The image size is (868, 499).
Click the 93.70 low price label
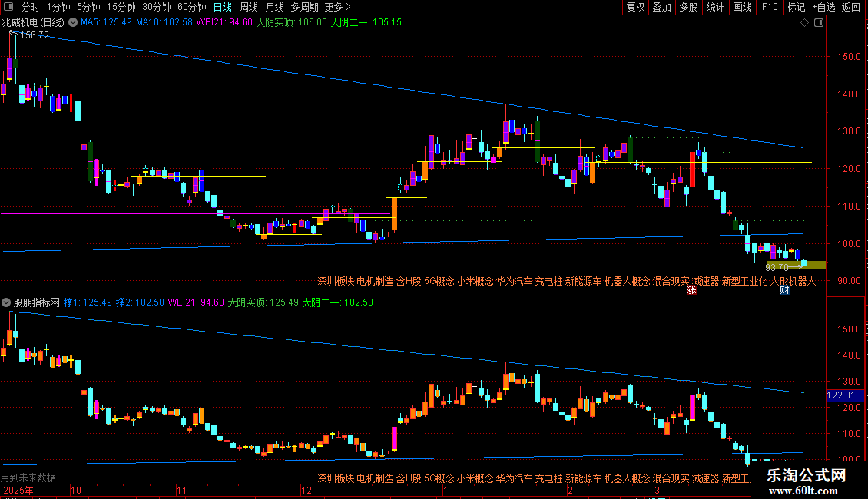(x=777, y=268)
